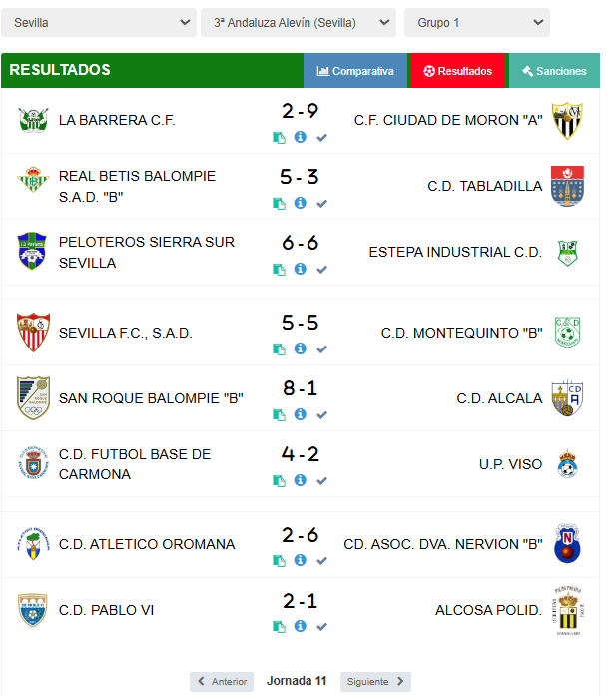This screenshot has height=696, width=616.
Task: Open the Sanciones tab
Action: [554, 71]
